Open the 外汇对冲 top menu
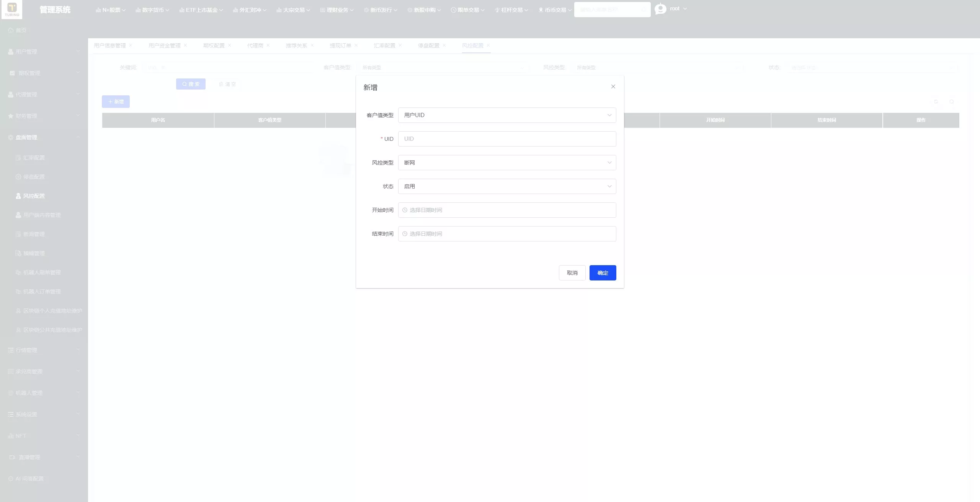 tap(250, 10)
